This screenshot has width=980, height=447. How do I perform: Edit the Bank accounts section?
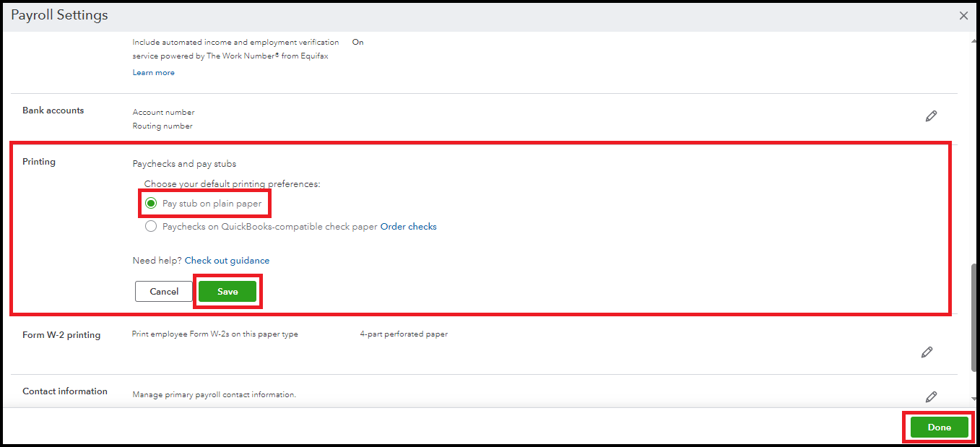pos(931,116)
